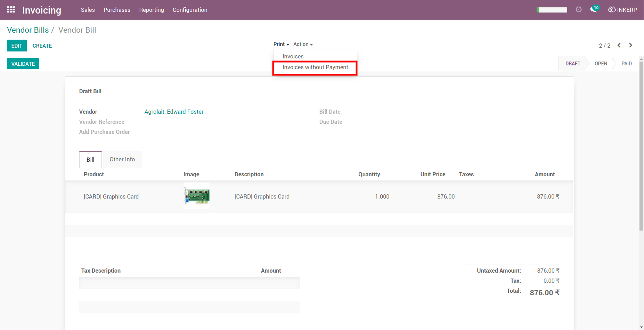Viewport: 644px width, 330px height.
Task: Open the apps grid menu icon
Action: 11,10
